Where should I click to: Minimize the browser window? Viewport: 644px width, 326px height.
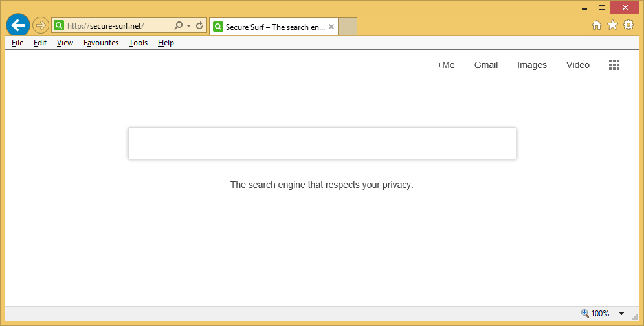tap(584, 8)
